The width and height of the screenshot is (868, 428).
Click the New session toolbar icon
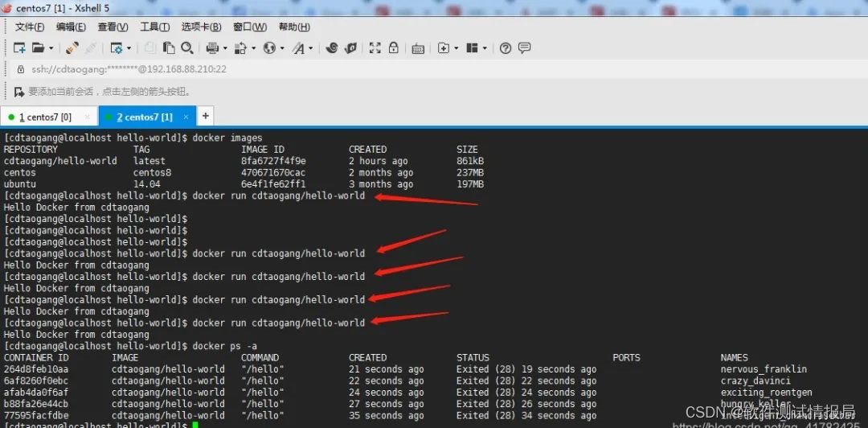(19, 48)
